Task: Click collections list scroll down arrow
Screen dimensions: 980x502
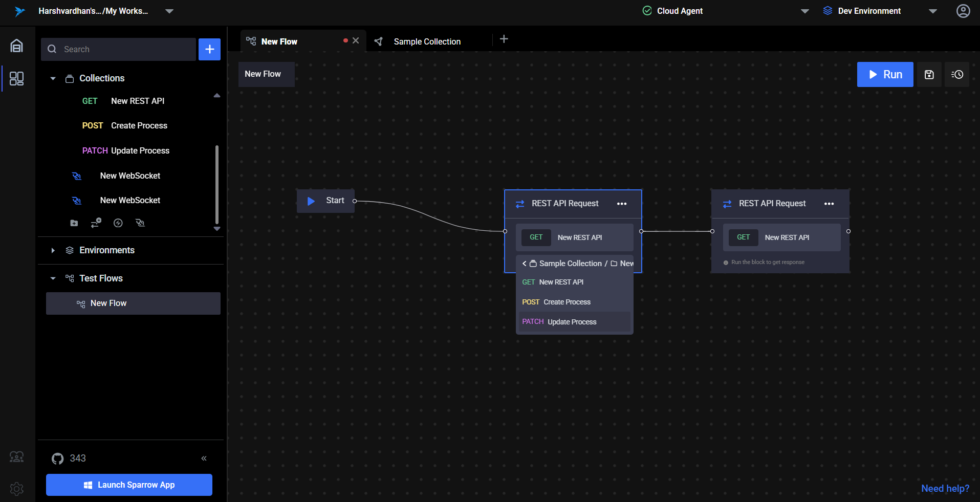Action: pos(217,229)
